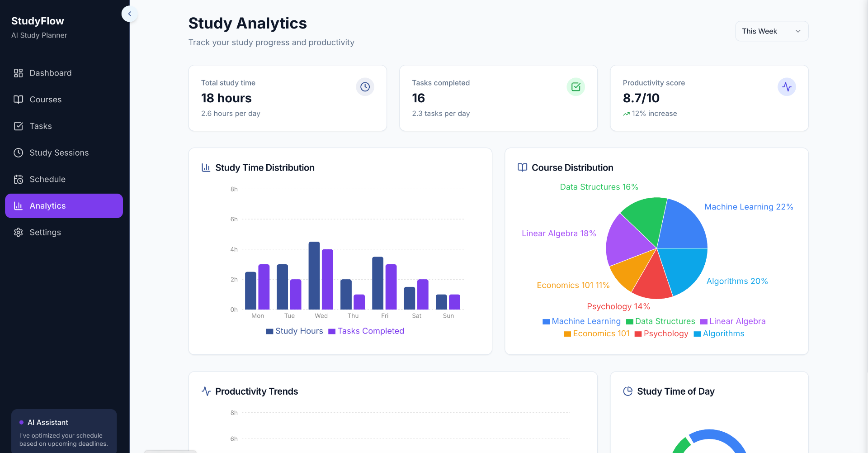Click the bar chart icon beside Study Time Distribution
This screenshot has height=453, width=868.
(206, 168)
